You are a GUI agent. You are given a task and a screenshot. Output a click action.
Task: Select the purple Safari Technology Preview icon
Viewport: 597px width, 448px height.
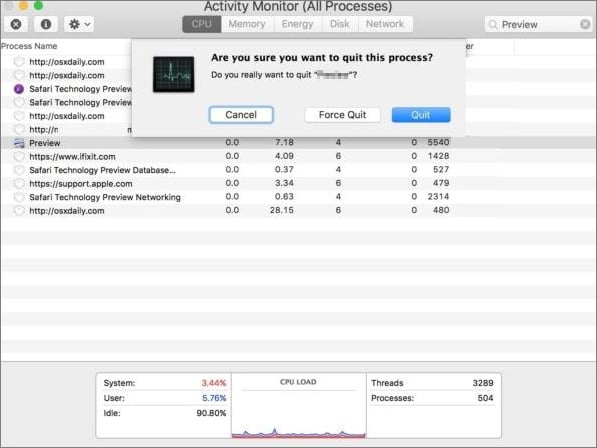(x=19, y=89)
